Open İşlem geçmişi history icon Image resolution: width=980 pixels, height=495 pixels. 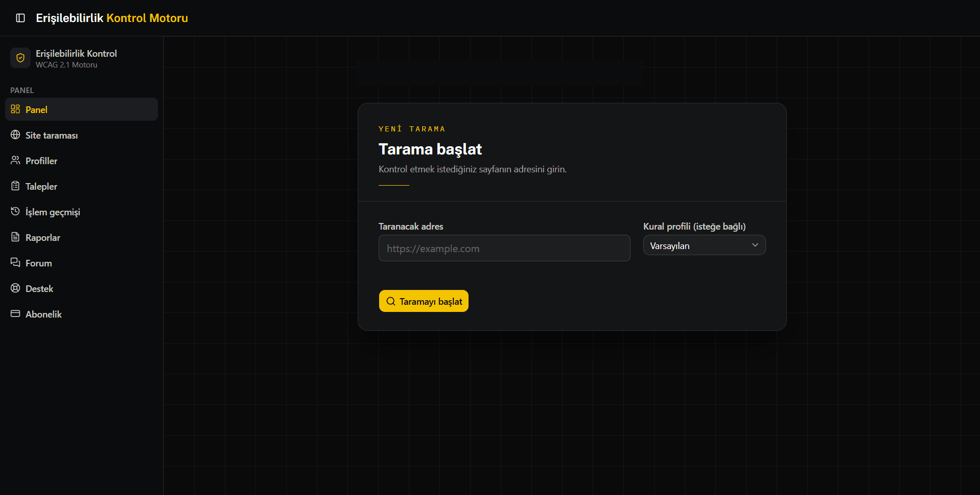click(15, 212)
